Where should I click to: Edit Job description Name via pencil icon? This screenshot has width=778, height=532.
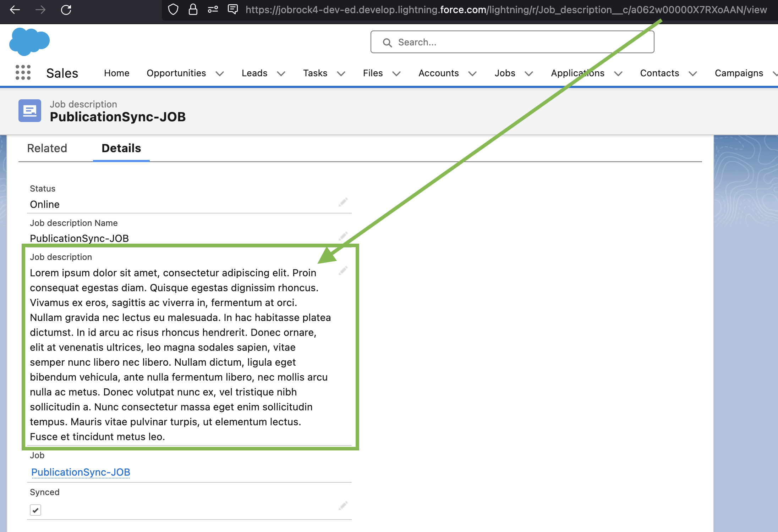click(343, 236)
